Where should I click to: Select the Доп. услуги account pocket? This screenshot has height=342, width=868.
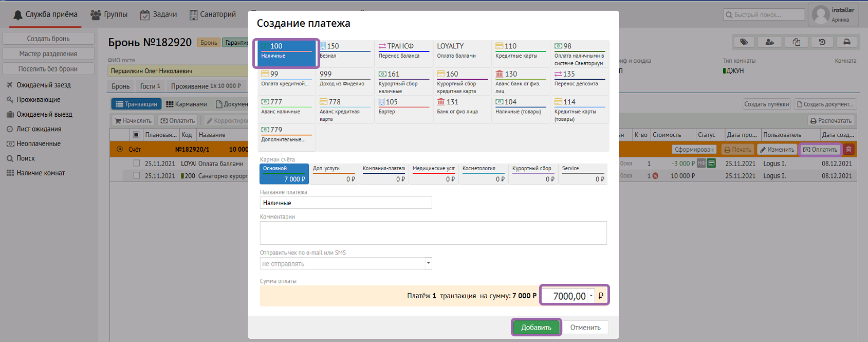point(334,174)
